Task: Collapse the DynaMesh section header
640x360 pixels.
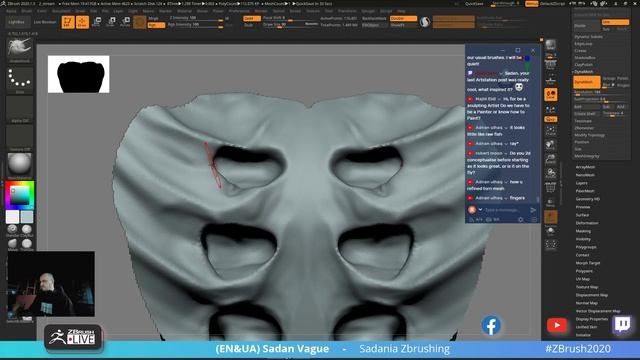Action: 584,71
